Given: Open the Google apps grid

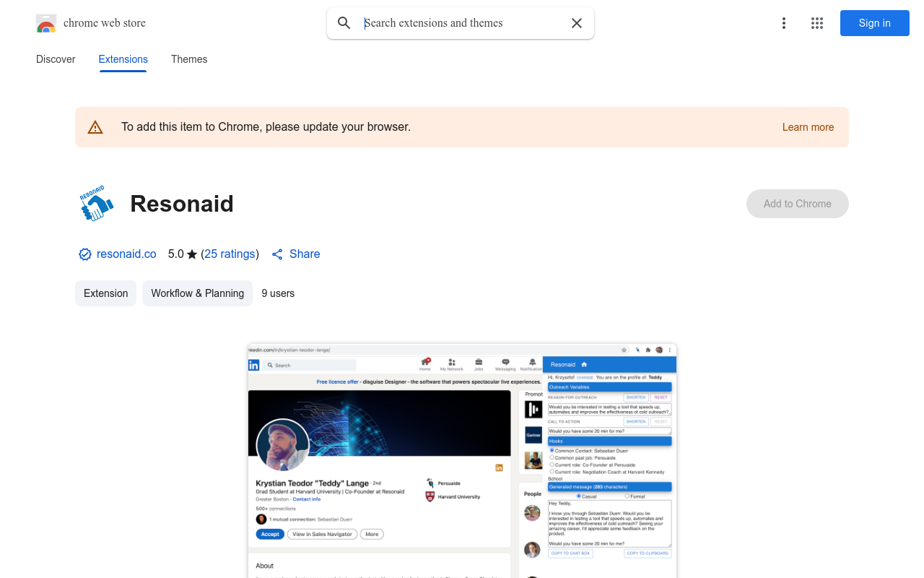Looking at the screenshot, I should 817,23.
